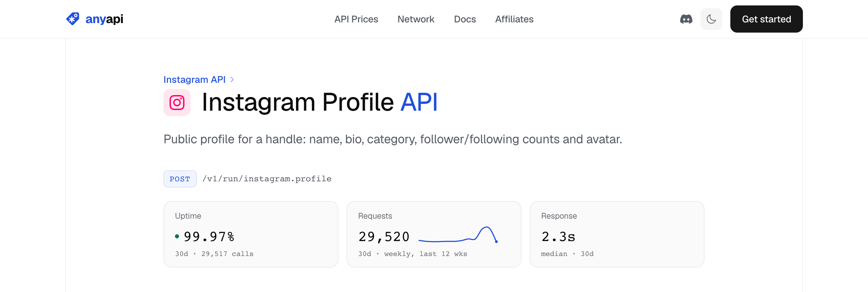Click the Get started button
This screenshot has height=292, width=868.
pos(766,19)
